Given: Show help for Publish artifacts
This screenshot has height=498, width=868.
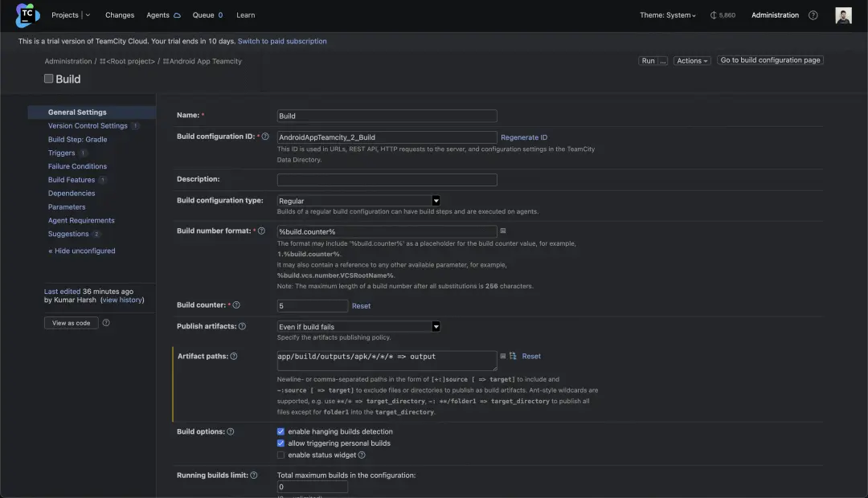Looking at the screenshot, I should pyautogui.click(x=242, y=327).
